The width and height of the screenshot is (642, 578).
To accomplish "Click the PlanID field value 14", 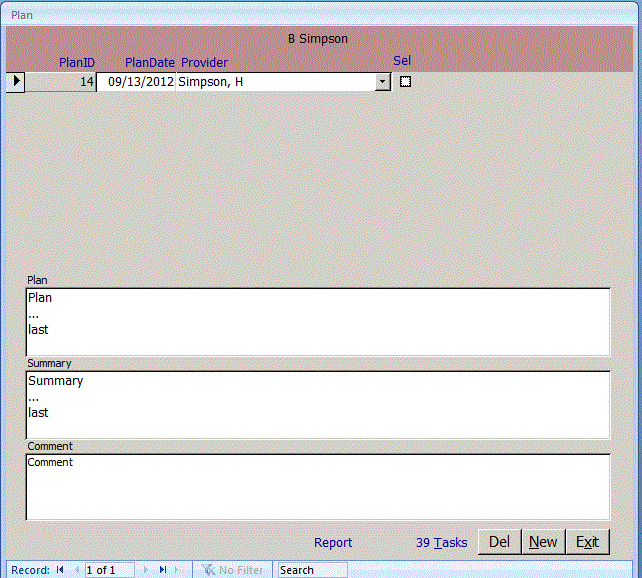I will coord(61,82).
